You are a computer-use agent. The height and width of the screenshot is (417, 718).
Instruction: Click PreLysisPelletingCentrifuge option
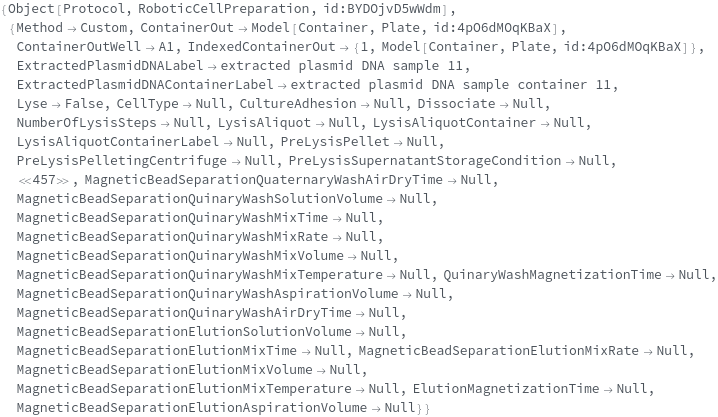pos(122,161)
